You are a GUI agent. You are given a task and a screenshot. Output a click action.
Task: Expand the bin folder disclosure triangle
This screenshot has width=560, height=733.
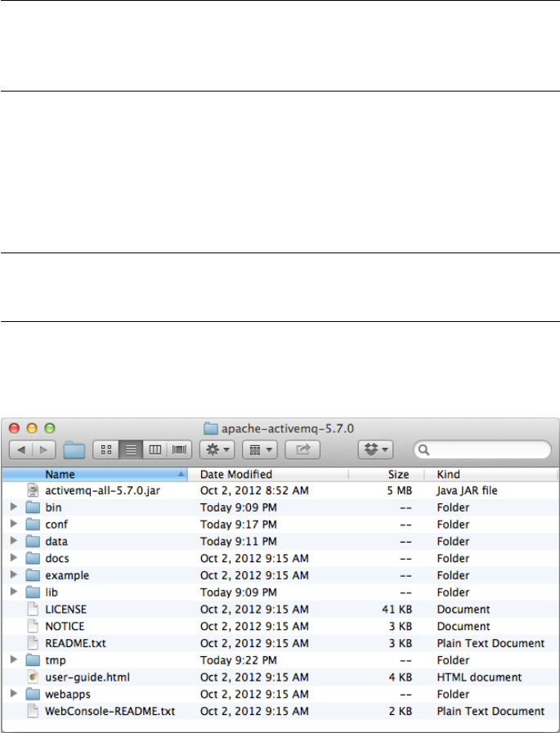(x=14, y=507)
